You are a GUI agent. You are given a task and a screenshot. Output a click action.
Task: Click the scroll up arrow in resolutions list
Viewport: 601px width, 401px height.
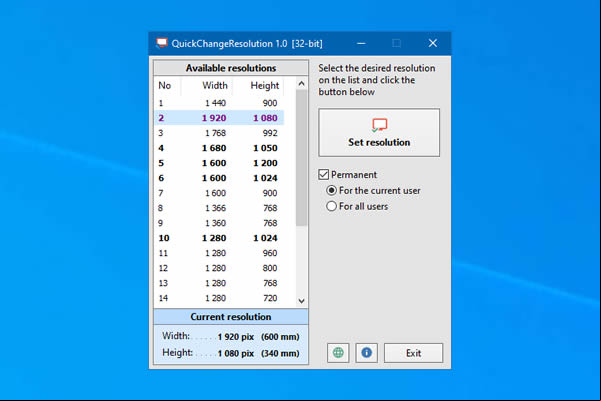click(x=301, y=84)
